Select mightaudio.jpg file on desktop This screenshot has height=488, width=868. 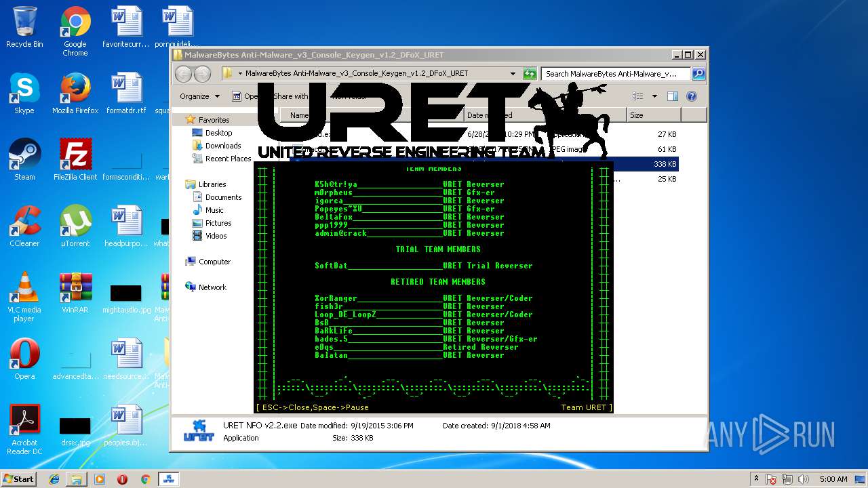(126, 298)
